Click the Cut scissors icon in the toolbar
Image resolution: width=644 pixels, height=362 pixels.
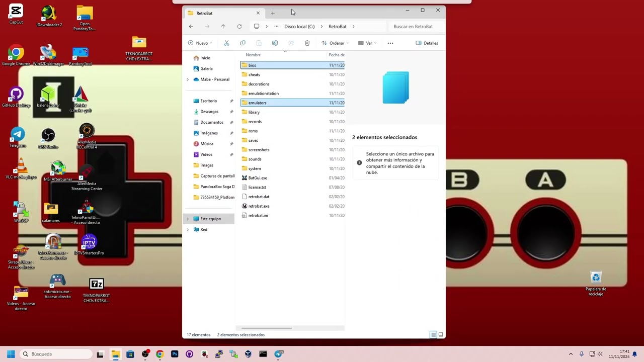[x=226, y=43]
